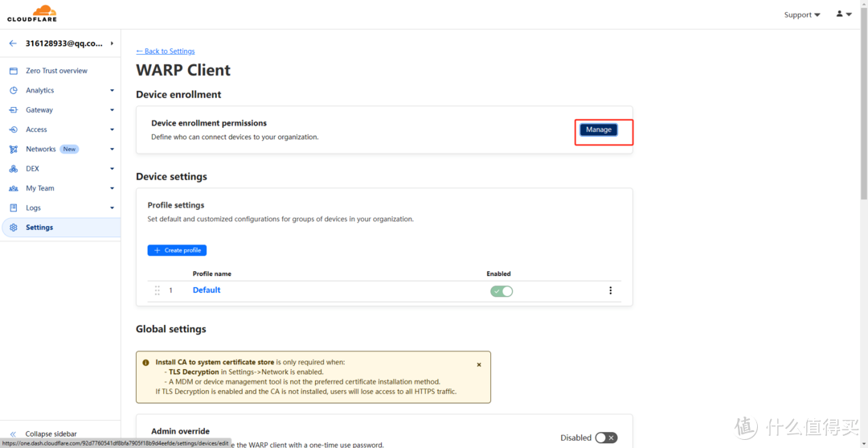
Task: Click the Manage button
Action: [x=599, y=129]
